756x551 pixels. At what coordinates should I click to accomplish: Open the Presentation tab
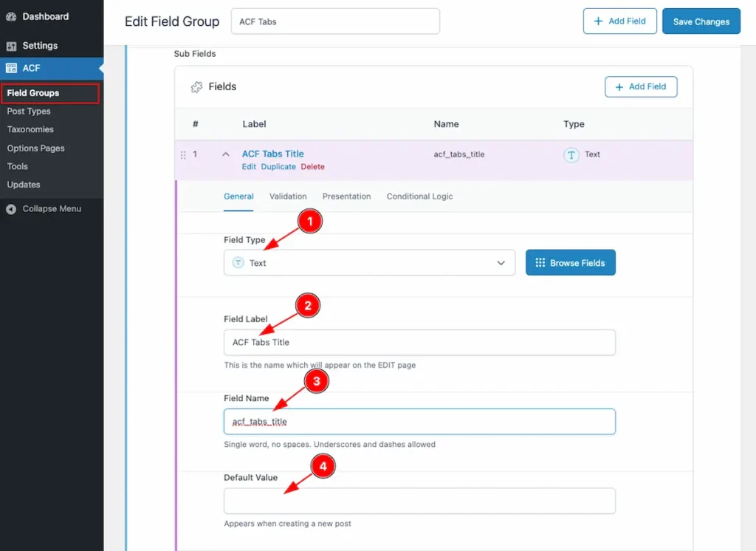click(x=346, y=196)
